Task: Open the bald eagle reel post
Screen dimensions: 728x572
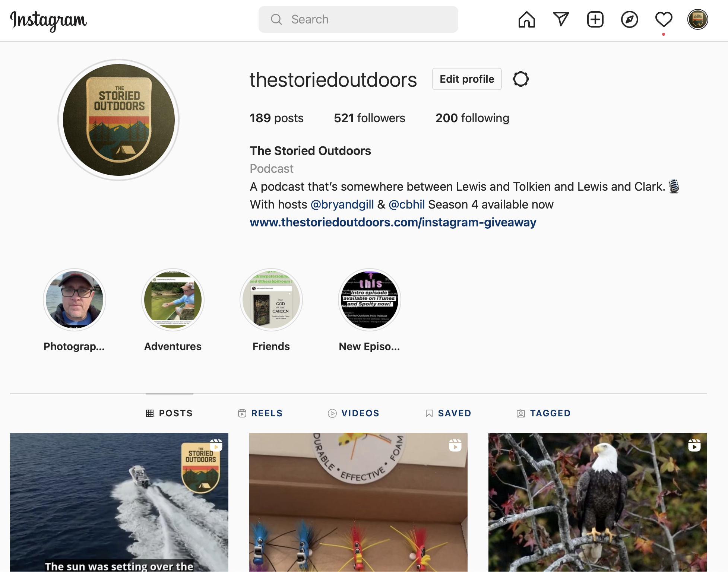Action: pos(598,502)
